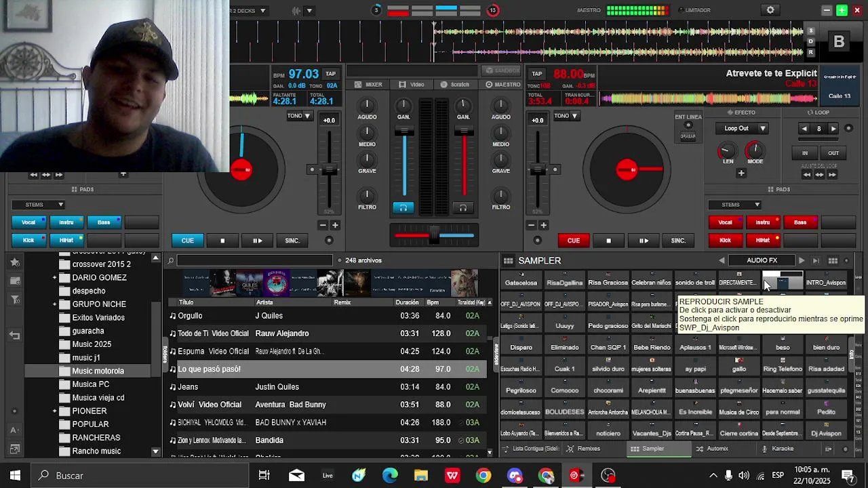Click the crossfader handle

434,235
